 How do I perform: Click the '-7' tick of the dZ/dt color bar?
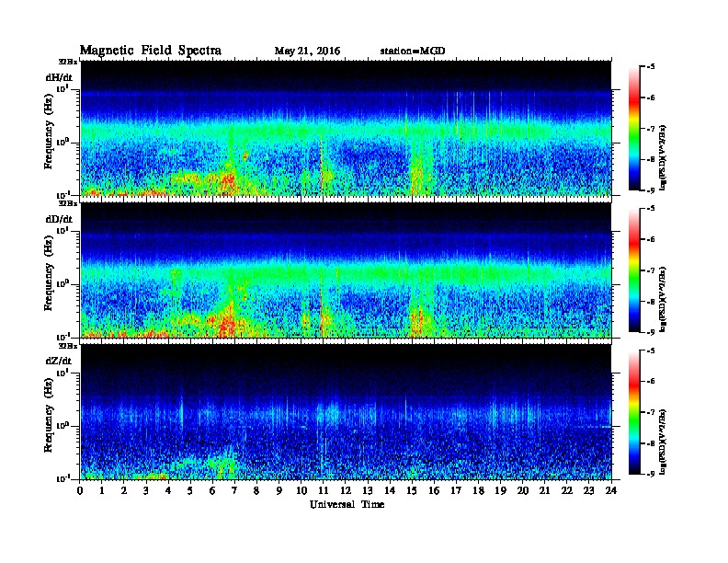(x=651, y=412)
